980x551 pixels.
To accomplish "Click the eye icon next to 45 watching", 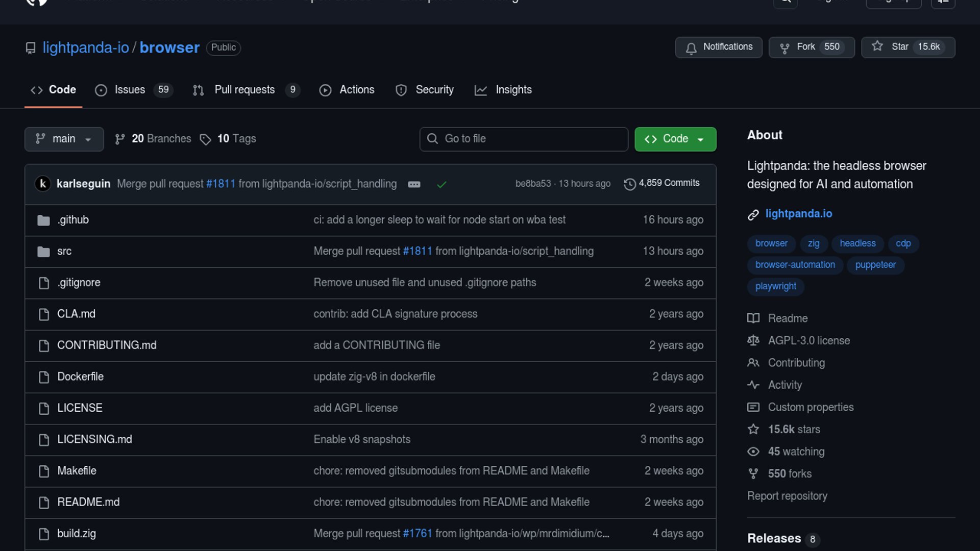I will click(x=753, y=452).
